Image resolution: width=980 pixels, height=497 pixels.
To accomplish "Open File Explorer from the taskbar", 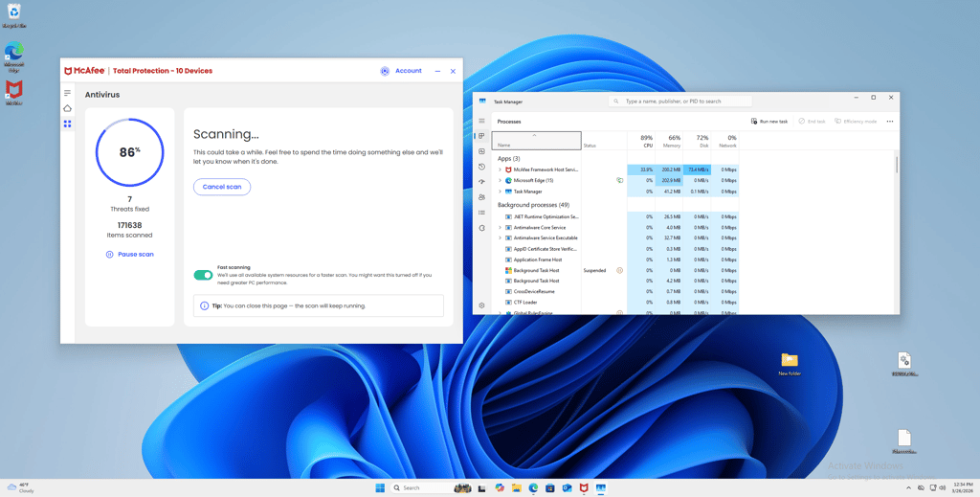I will point(516,487).
